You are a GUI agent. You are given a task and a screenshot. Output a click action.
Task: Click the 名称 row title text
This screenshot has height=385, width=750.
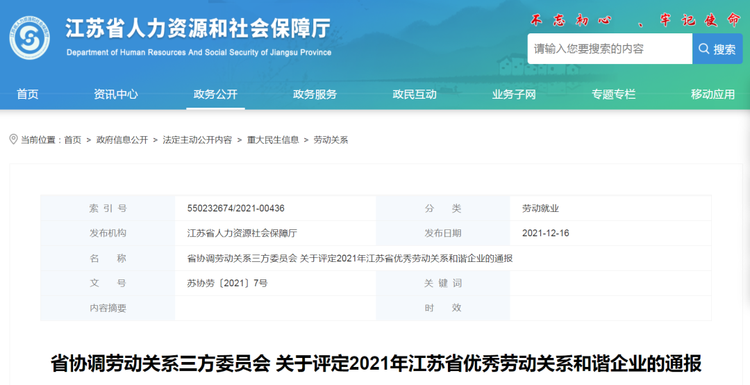350,258
